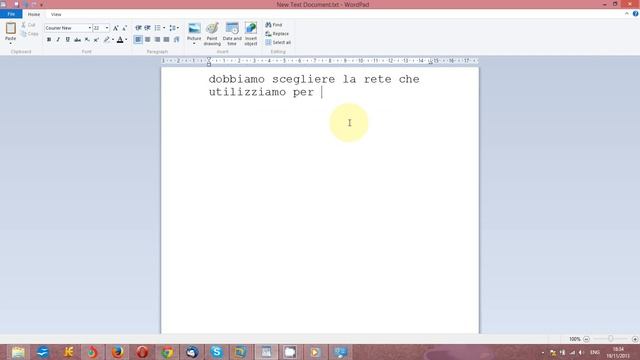Insert Date and time
Viewport: 640px width, 360px height.
click(232, 34)
